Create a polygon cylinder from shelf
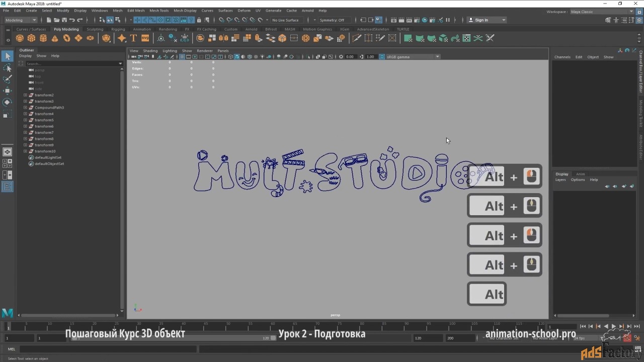Viewport: 644px width, 362px height. [x=43, y=38]
